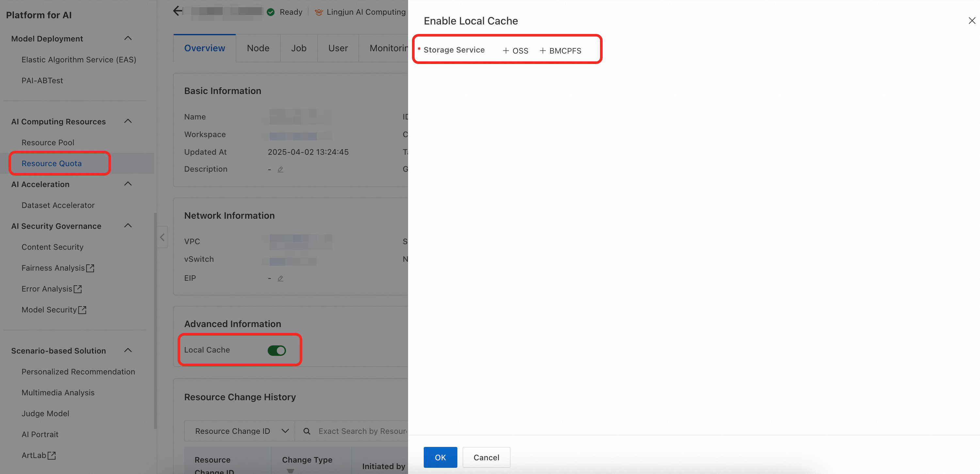
Task: Click the OK button
Action: [440, 457]
